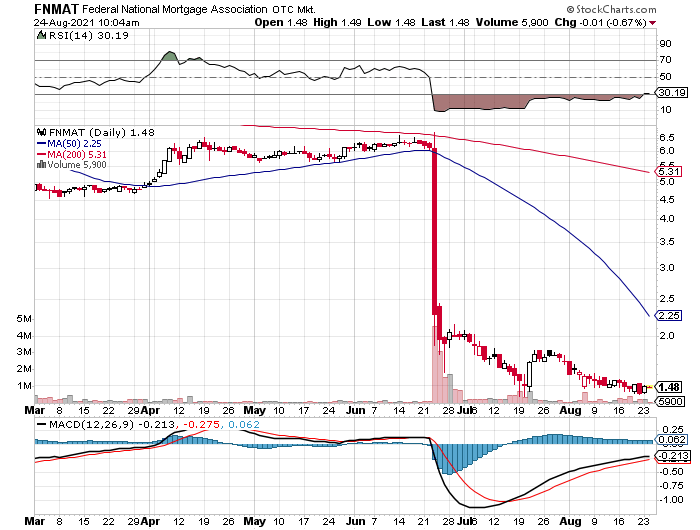Click the 2.0 price axis label
Image resolution: width=700 pixels, height=530 pixels.
(667, 336)
